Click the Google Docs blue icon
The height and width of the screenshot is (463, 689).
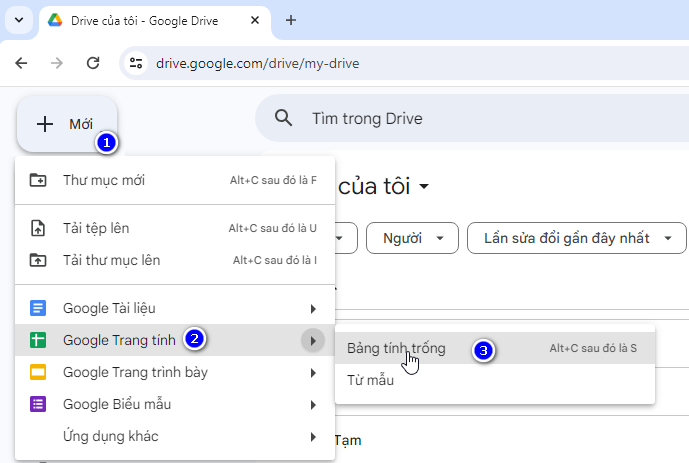[x=38, y=308]
